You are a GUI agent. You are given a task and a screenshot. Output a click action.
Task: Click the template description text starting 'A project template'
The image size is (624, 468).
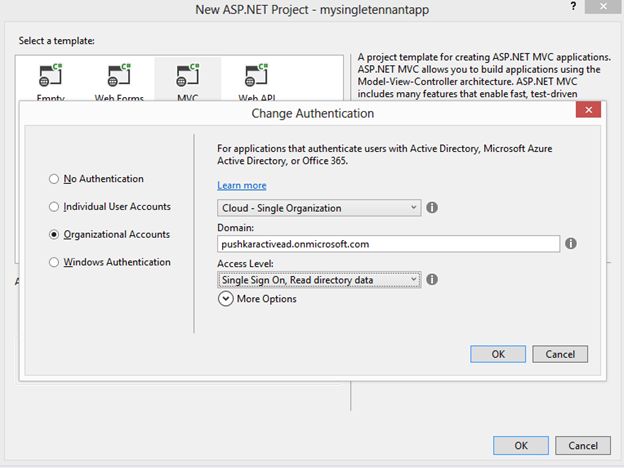point(484,76)
